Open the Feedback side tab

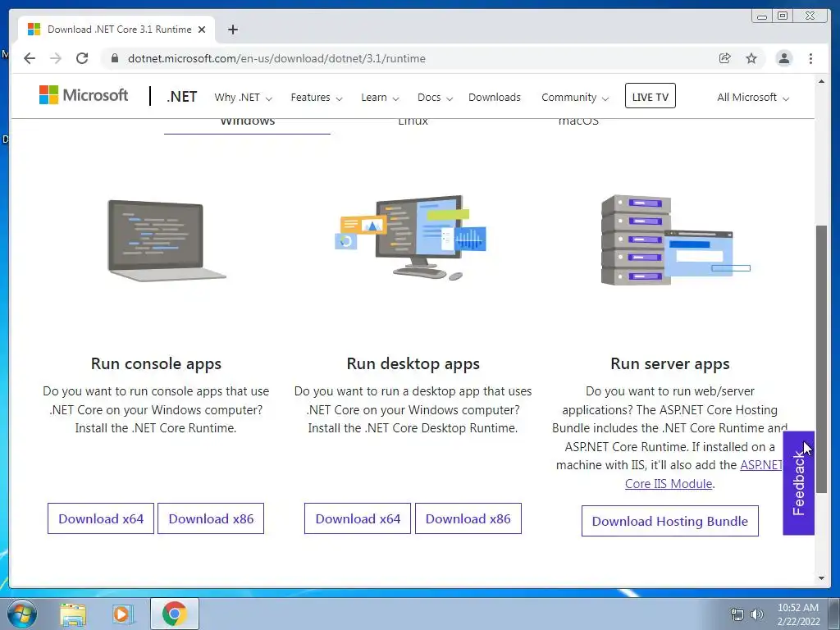[x=798, y=483]
